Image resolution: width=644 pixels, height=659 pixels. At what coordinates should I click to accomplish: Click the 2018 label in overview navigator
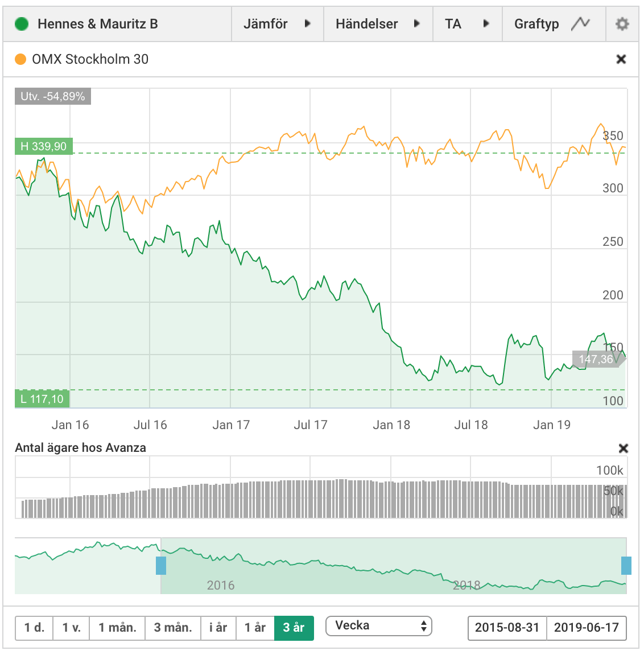467,586
